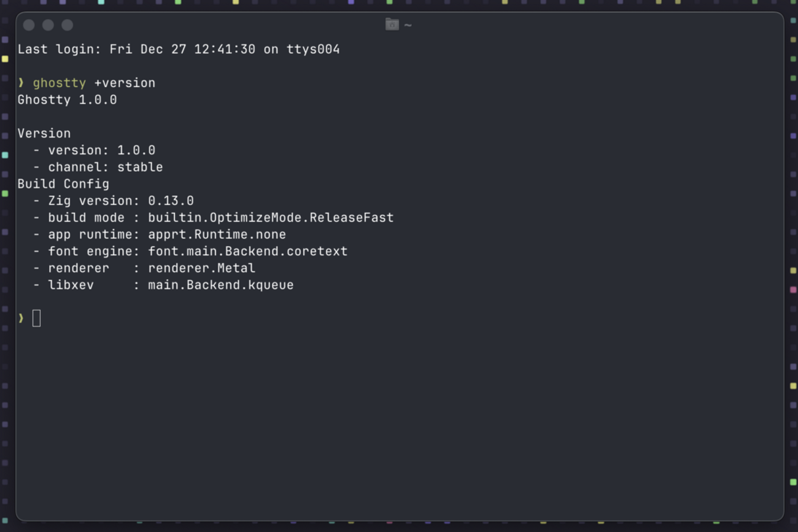Click the Ghostty 1.0.0 output line

point(67,99)
